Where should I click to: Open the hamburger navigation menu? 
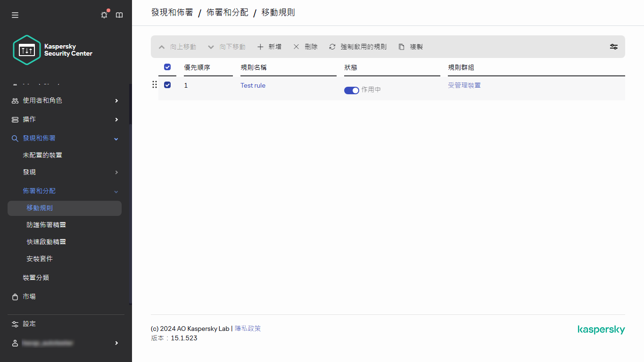click(15, 15)
